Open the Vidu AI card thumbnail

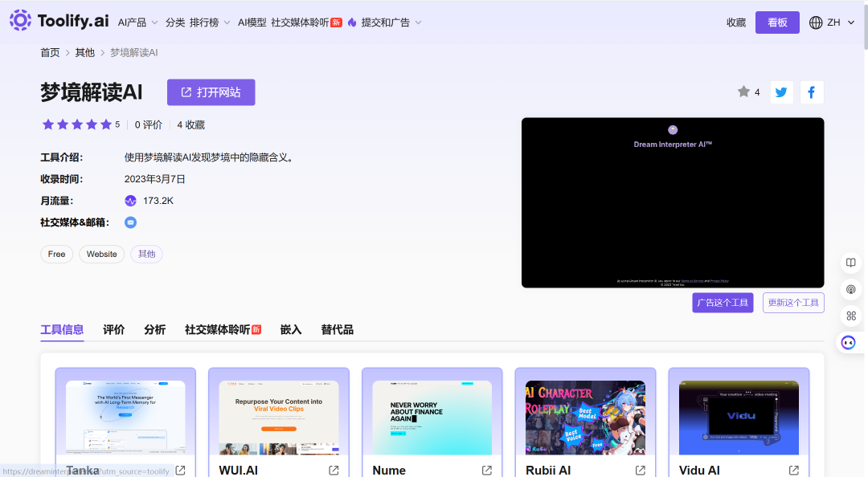coord(739,418)
